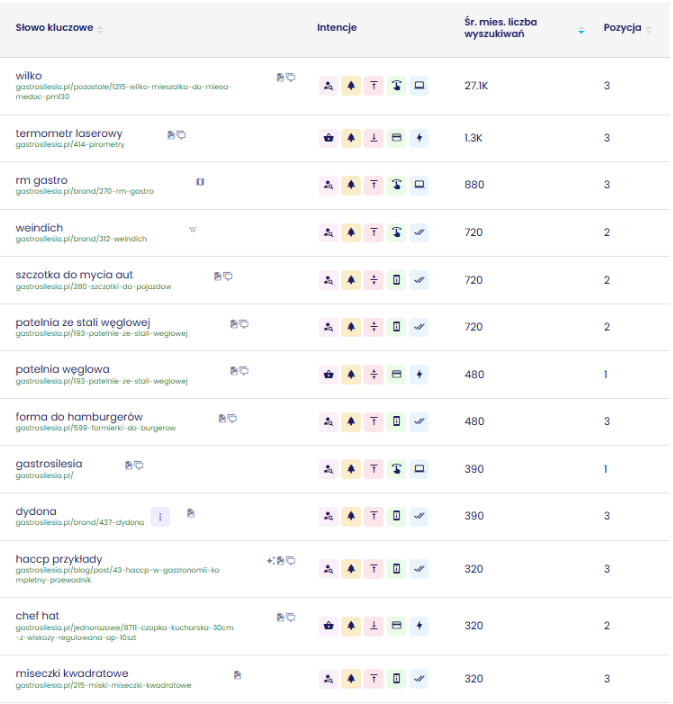The width and height of the screenshot is (673, 704).
Task: Sort by Pozycja column arrows
Action: point(648,30)
